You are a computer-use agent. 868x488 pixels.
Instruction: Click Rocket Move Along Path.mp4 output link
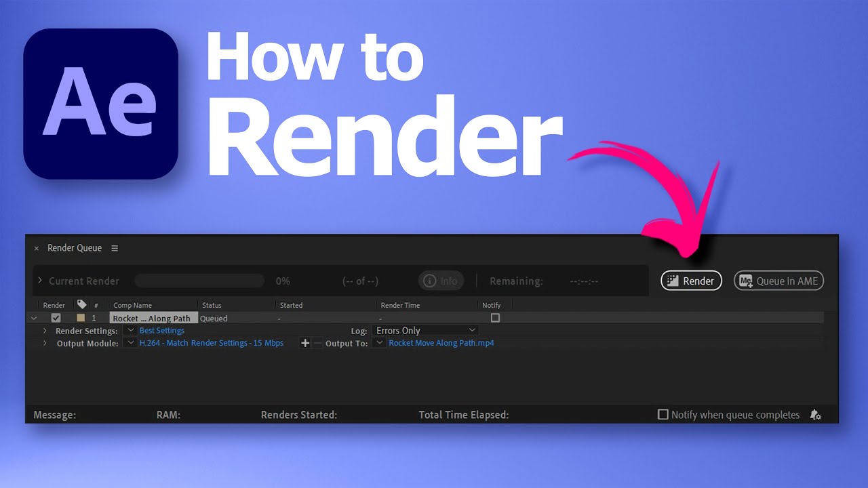pos(441,343)
